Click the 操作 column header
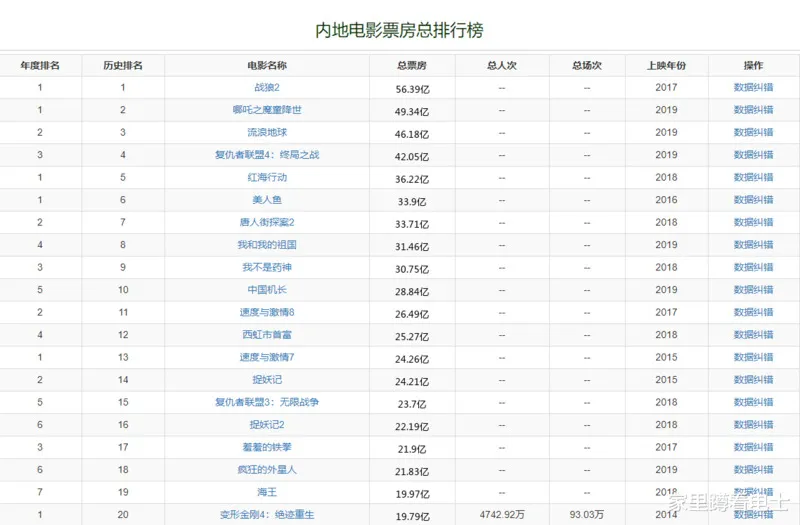800x525 pixels. click(x=753, y=65)
